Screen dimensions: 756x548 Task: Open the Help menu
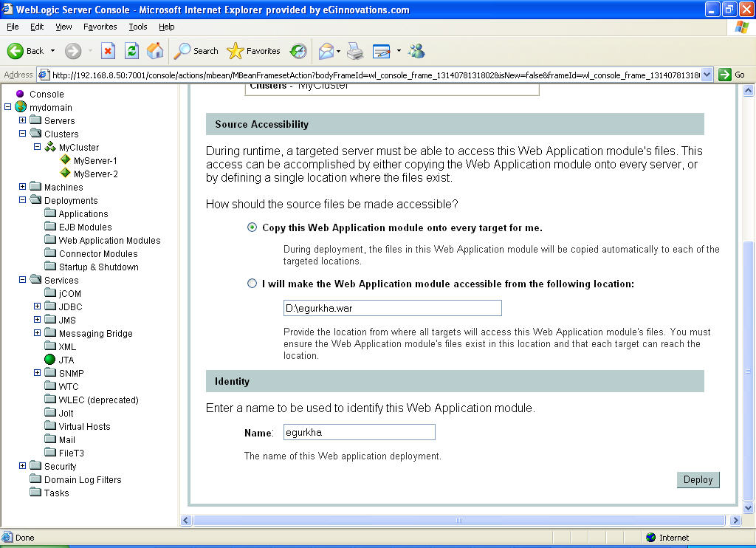166,27
